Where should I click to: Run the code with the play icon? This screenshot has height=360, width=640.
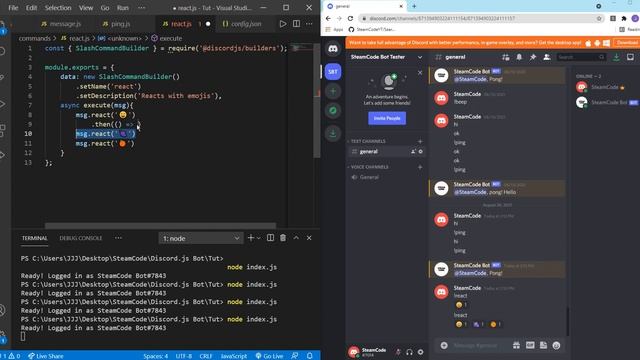click(x=282, y=24)
